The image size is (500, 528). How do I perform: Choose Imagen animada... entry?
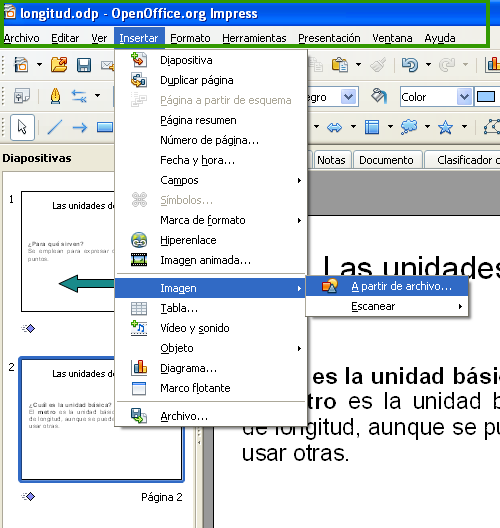pyautogui.click(x=211, y=260)
